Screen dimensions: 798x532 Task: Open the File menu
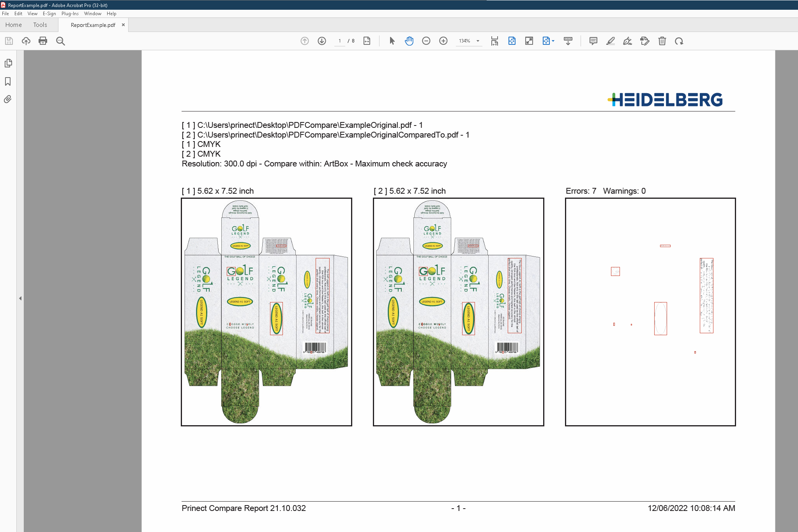5,14
